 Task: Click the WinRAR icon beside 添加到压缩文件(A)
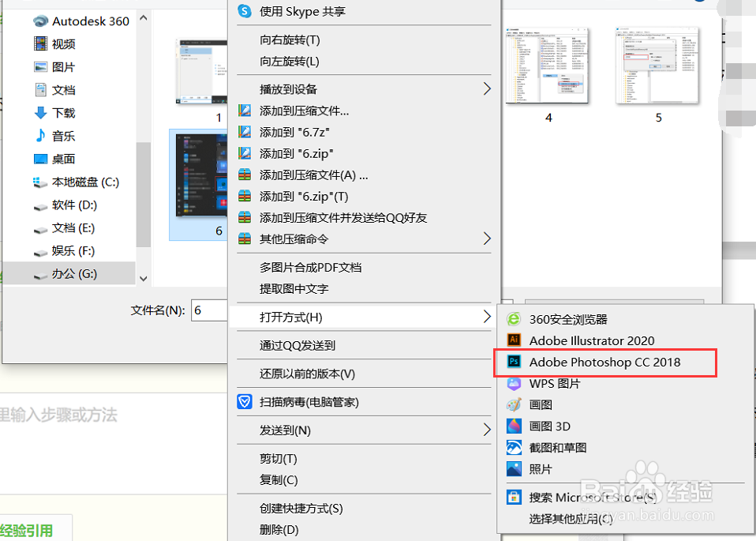click(x=245, y=175)
